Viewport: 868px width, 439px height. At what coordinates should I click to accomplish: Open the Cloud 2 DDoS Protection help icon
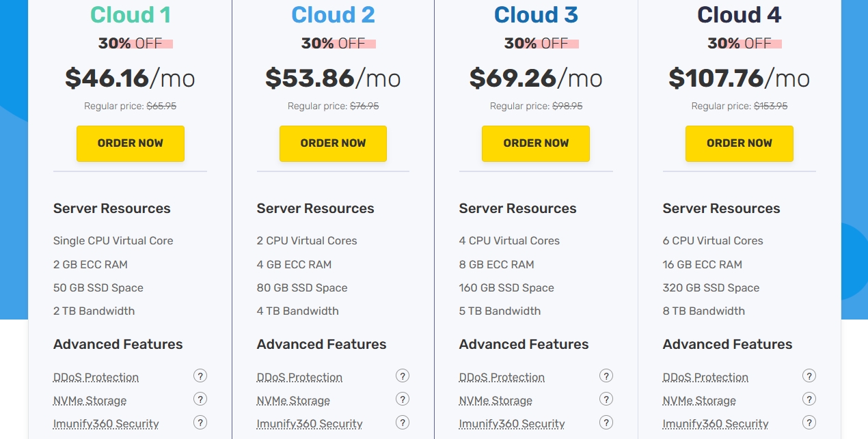click(403, 376)
